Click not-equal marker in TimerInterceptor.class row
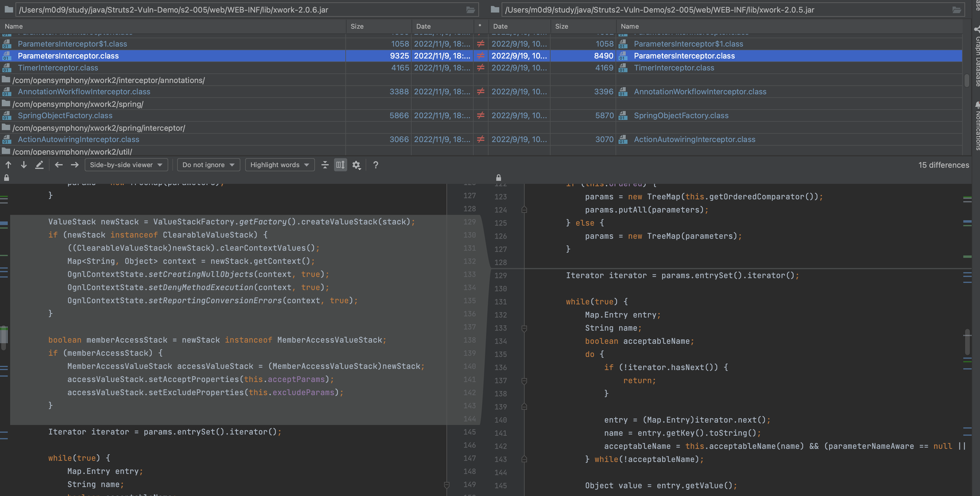This screenshot has height=496, width=980. (x=481, y=68)
